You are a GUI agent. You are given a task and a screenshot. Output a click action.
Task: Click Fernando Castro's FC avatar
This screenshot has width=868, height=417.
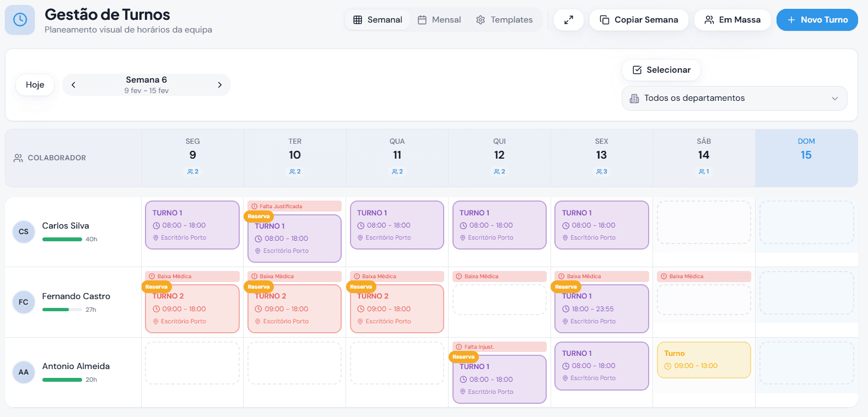point(24,302)
